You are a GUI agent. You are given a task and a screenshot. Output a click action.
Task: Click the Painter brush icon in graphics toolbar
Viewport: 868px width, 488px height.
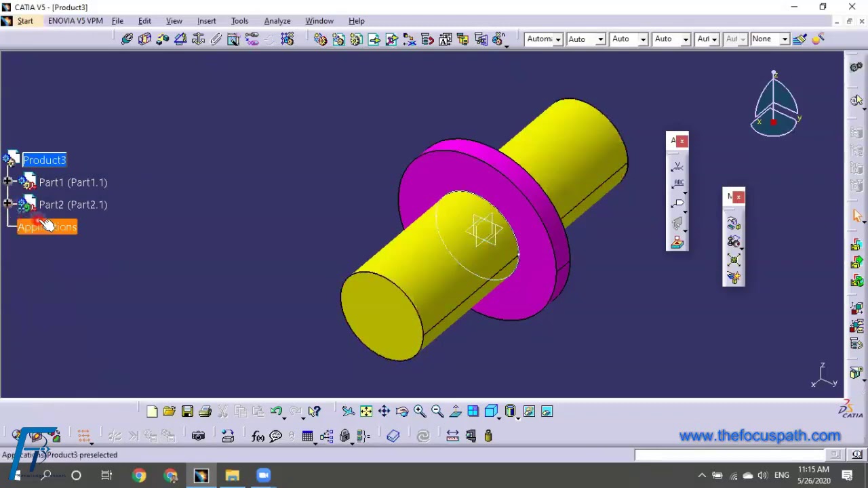click(800, 39)
